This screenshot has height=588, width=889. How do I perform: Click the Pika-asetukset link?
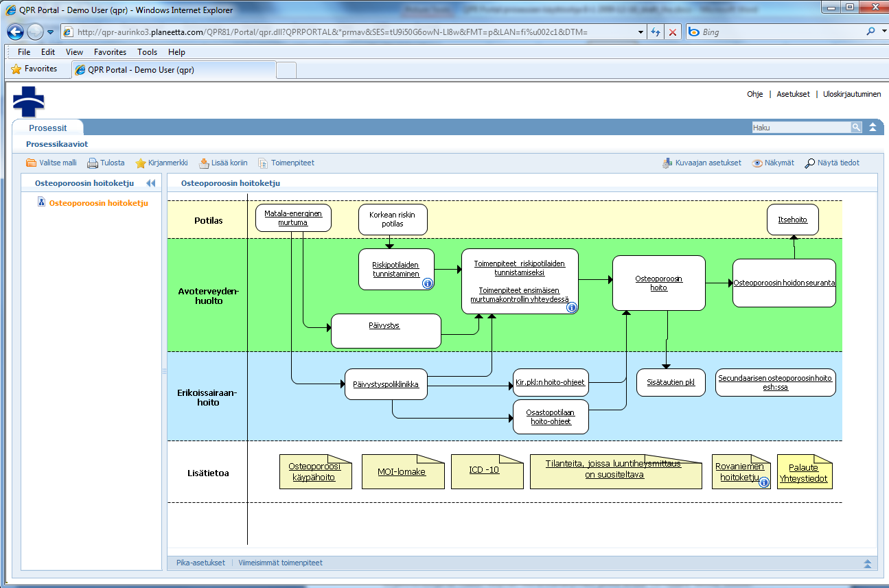(200, 563)
